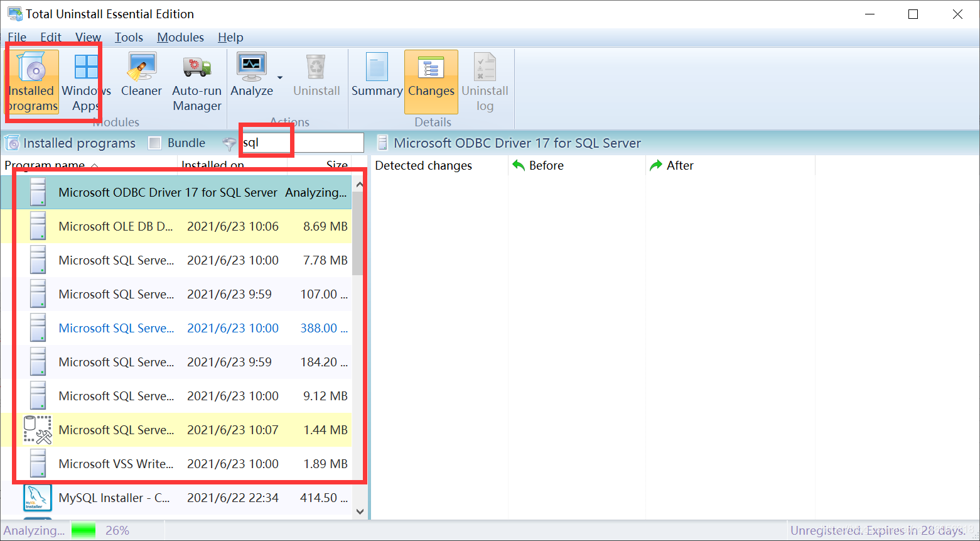Click the document icon next to ODBC Driver title
980x541 pixels.
pos(382,143)
